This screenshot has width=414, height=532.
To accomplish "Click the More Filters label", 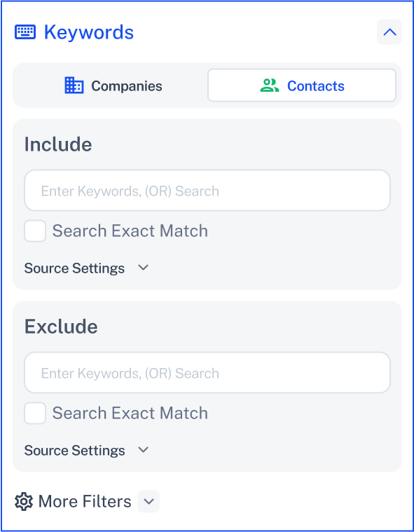I will (x=85, y=501).
